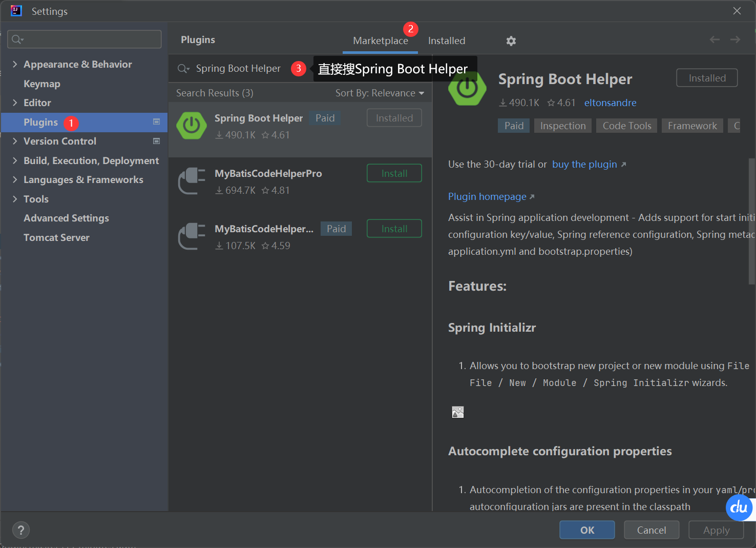This screenshot has width=756, height=548.
Task: Click search icon in settings search box
Action: (17, 39)
